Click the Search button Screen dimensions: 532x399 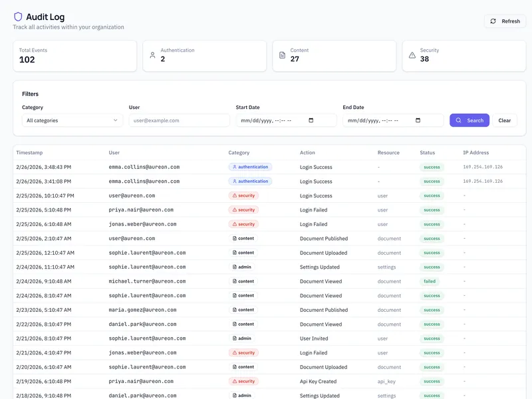point(469,120)
